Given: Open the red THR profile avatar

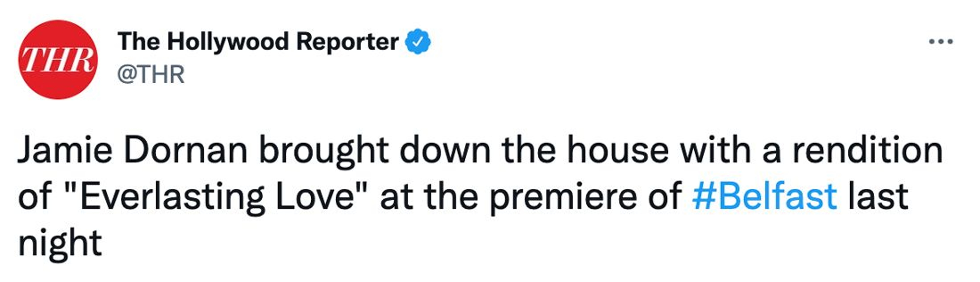Looking at the screenshot, I should (58, 60).
